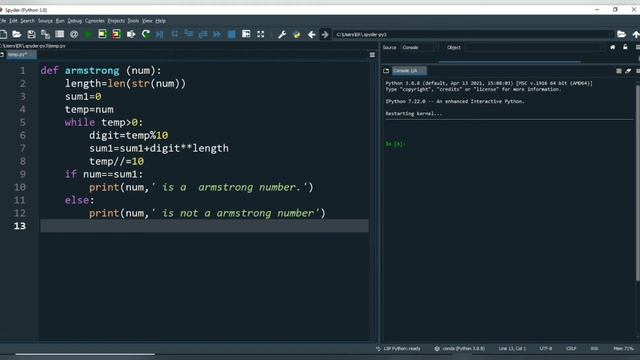Image resolution: width=640 pixels, height=360 pixels.
Task: Click the conda Python 3.8.8 status
Action: pos(460,349)
